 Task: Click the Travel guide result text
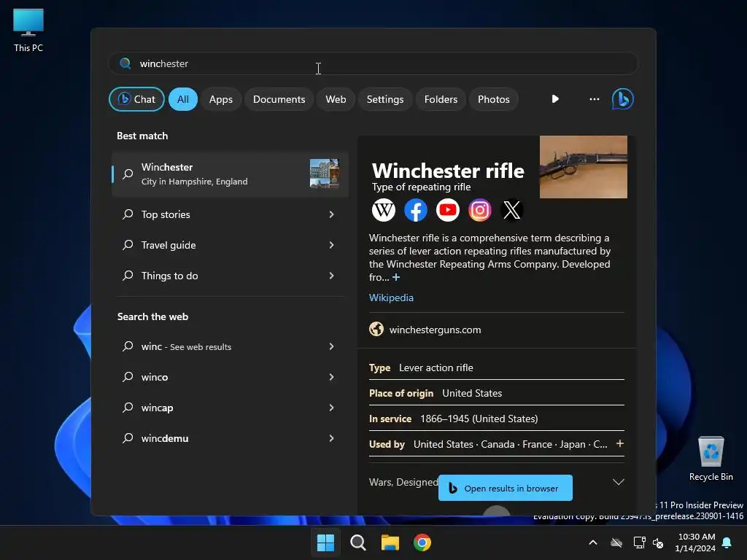pyautogui.click(x=169, y=245)
